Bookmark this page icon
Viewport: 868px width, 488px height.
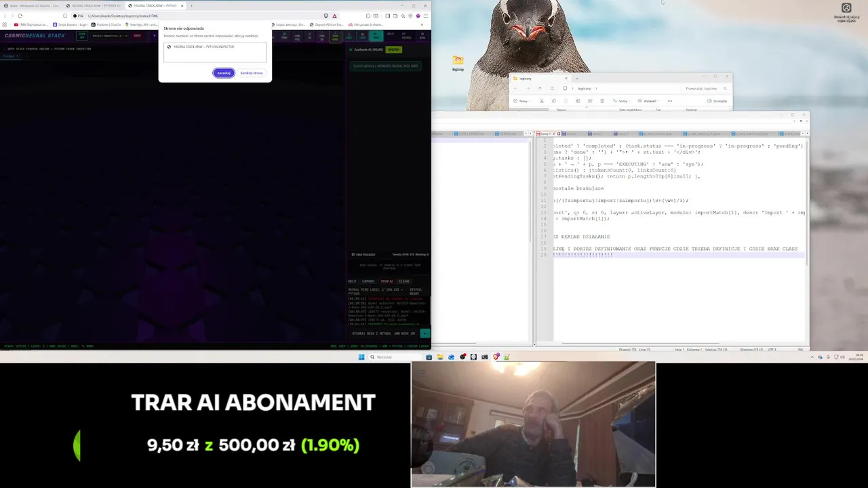coord(65,16)
